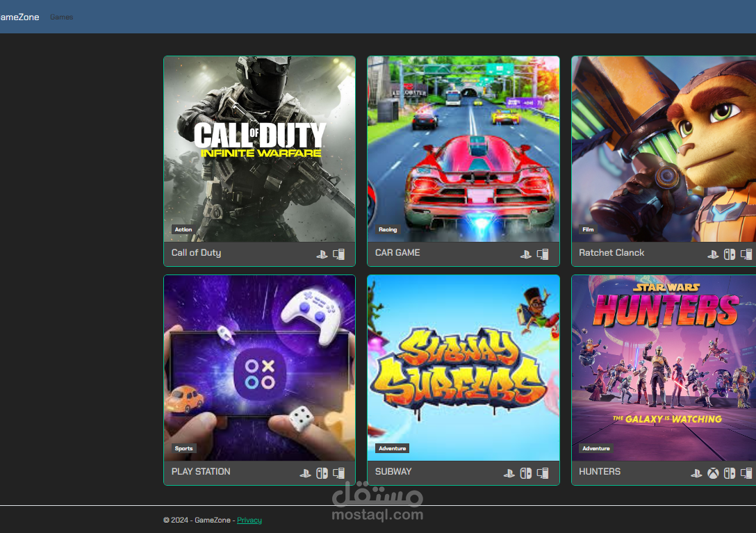Screen dimensions: 756x533
Task: Click the PC icon on CAR GAME card
Action: [x=543, y=254]
